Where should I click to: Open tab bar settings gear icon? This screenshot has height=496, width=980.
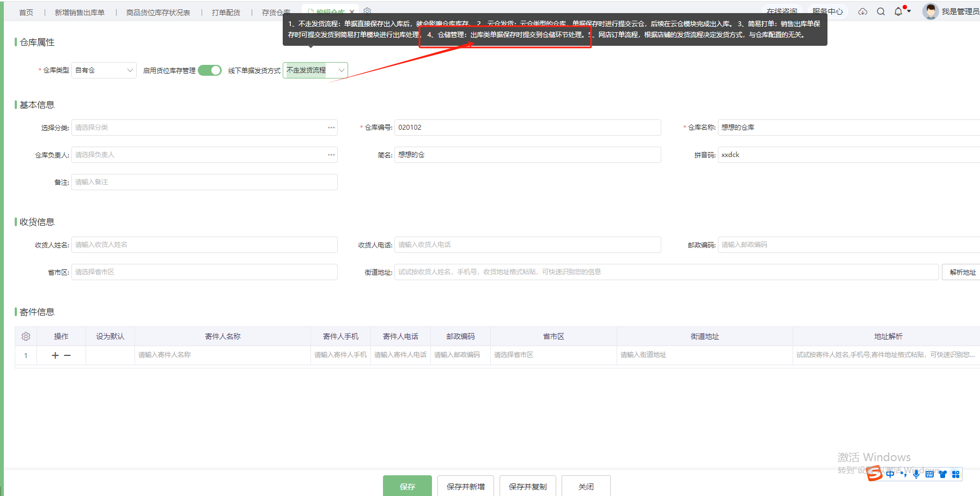tap(368, 11)
